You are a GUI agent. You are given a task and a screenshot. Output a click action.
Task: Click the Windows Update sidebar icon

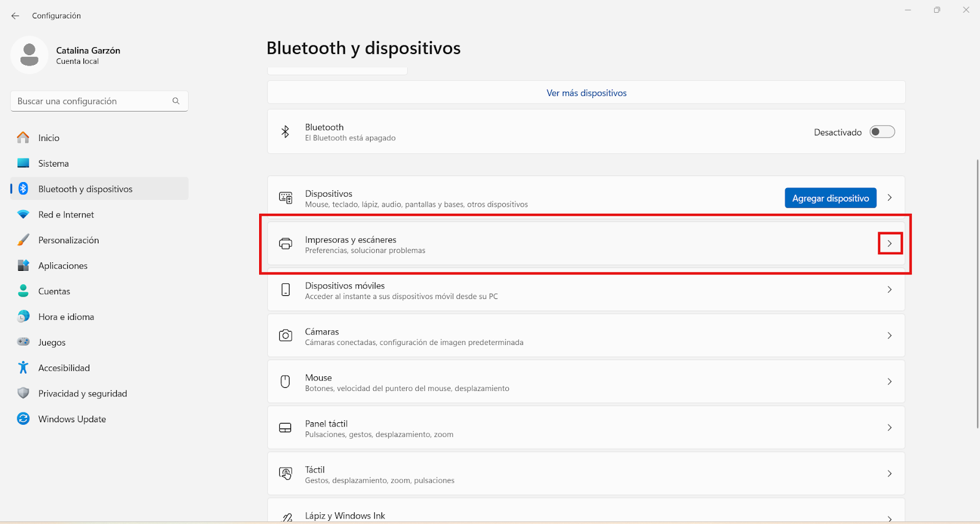tap(23, 419)
